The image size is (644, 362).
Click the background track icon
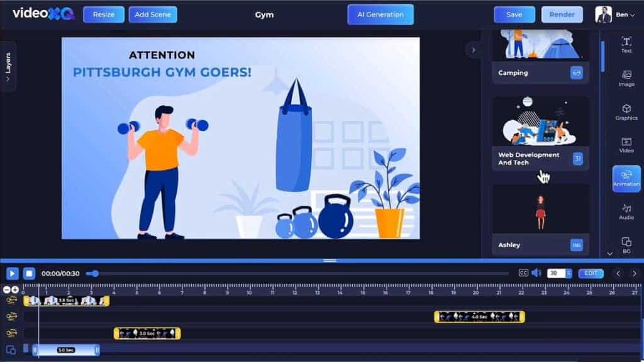11,349
